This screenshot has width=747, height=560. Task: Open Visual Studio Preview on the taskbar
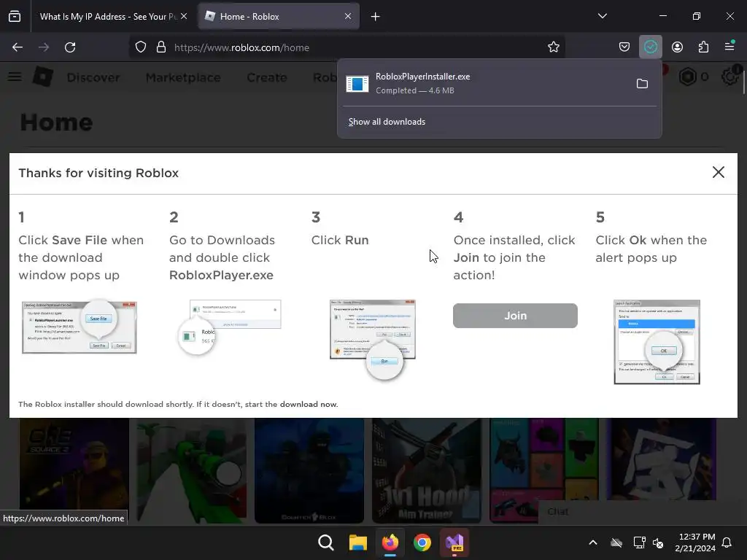(x=454, y=542)
